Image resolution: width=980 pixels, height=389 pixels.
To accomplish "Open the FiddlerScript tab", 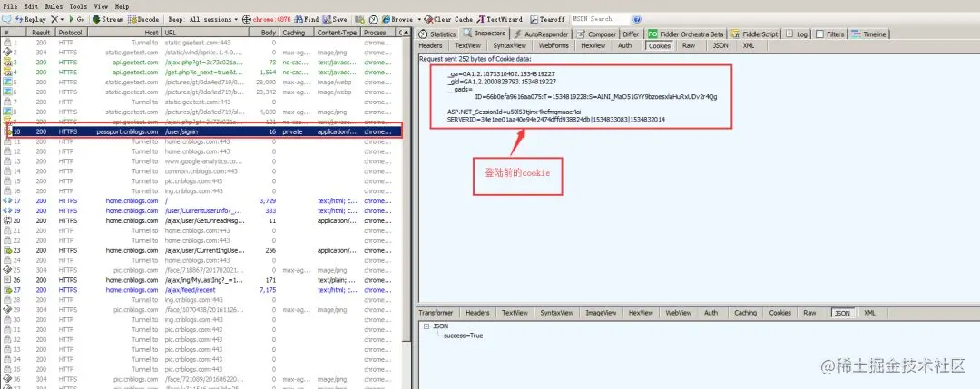I will click(x=754, y=34).
